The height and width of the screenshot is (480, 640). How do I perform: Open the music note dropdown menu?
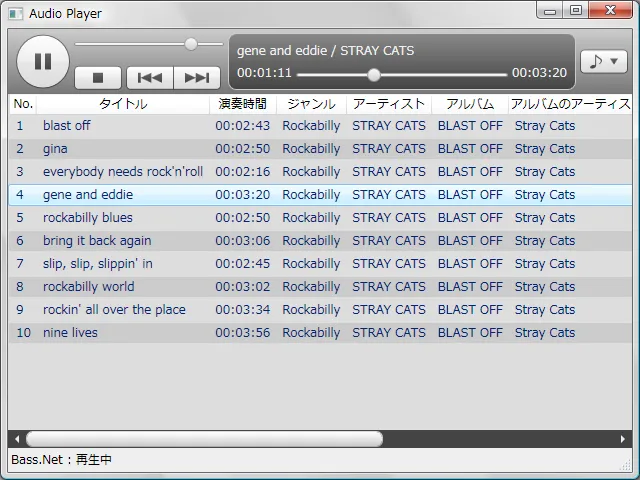click(603, 62)
